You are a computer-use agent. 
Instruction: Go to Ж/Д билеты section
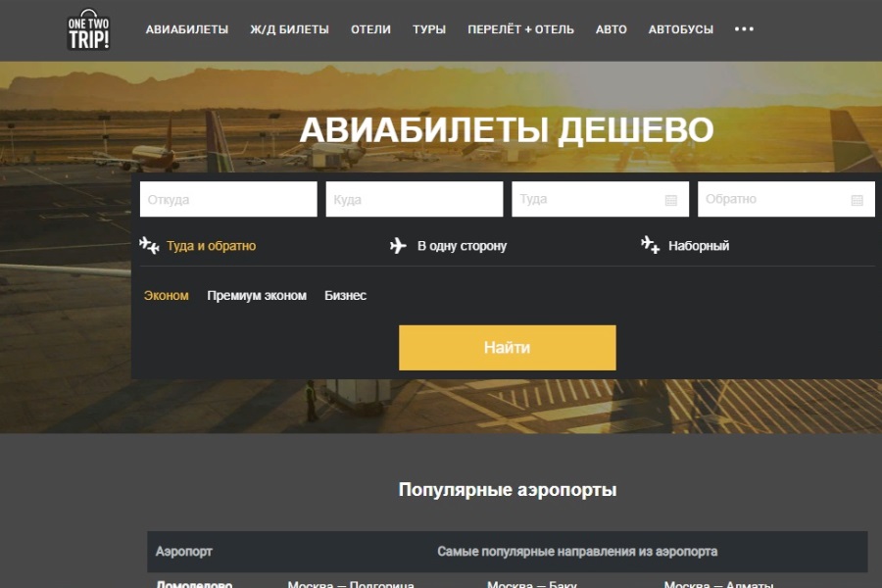289,29
